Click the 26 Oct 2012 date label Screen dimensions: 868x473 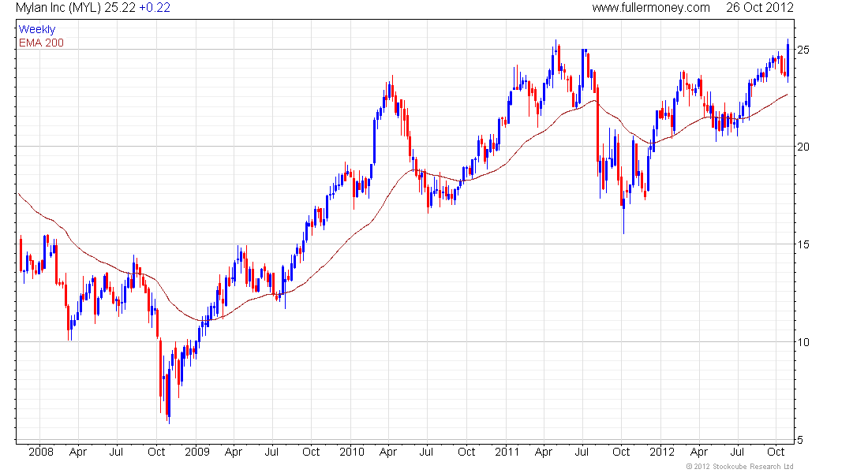point(759,8)
